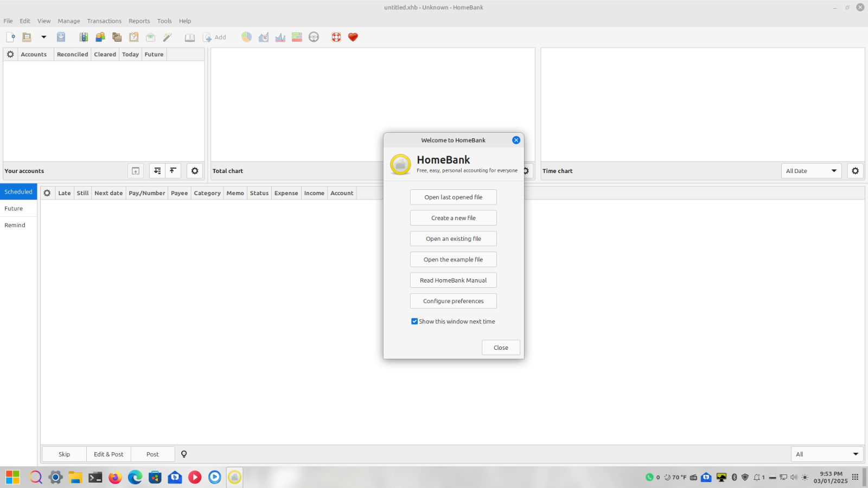Click Open an existing file button
Viewport: 868px width, 488px height.
point(454,239)
